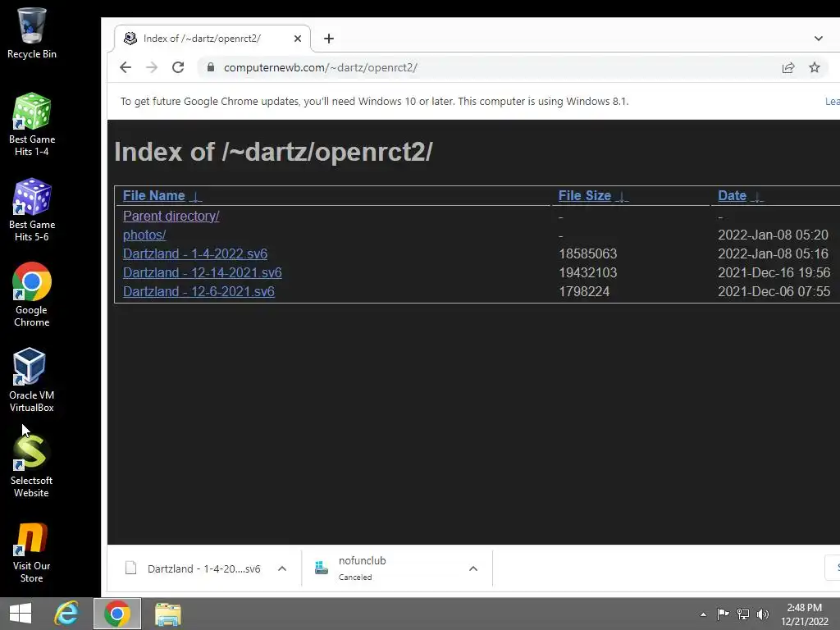Image resolution: width=840 pixels, height=630 pixels.
Task: Open Internet Explorer from taskbar
Action: [67, 614]
